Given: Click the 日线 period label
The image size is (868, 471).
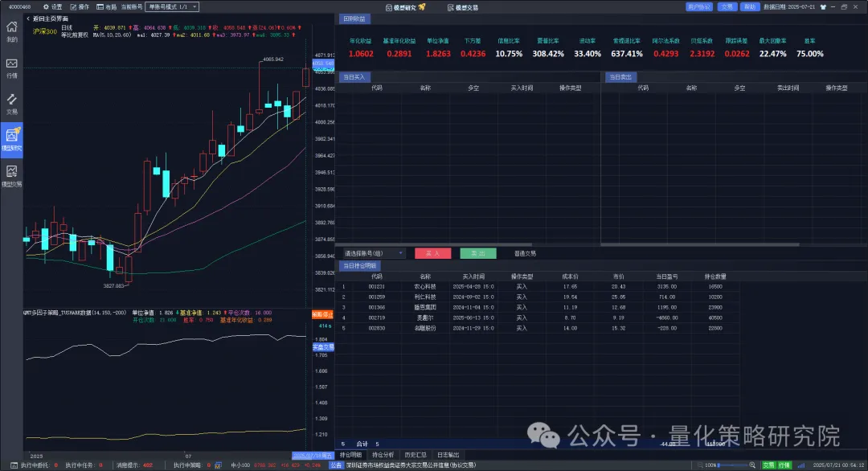Looking at the screenshot, I should click(x=67, y=27).
